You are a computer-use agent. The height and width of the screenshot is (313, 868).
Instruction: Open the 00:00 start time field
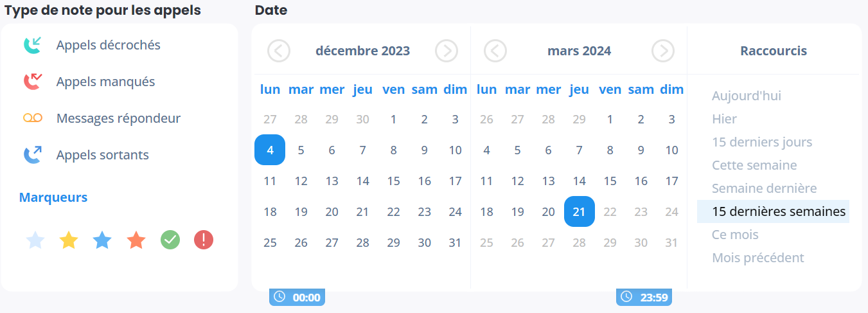(297, 297)
